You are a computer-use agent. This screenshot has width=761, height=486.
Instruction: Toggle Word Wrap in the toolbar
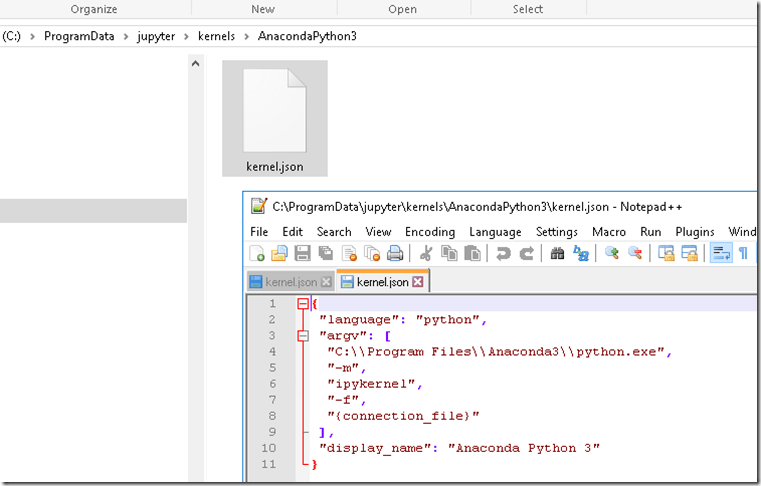[x=720, y=254]
